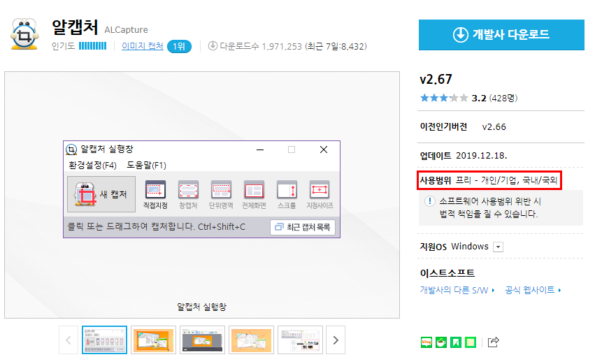Select the fourth screenshot thumbnail
The image size is (595, 364).
[x=251, y=340]
